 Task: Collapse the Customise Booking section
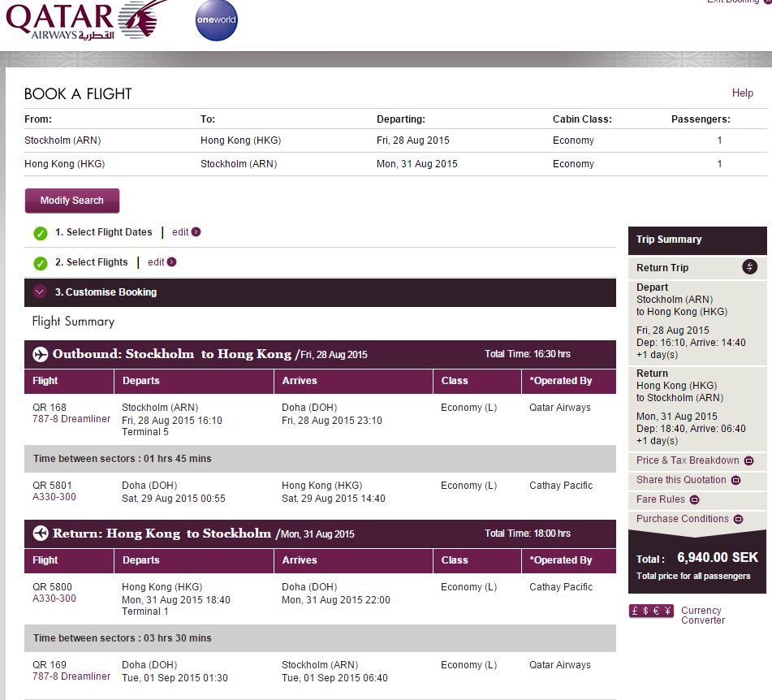[x=40, y=292]
